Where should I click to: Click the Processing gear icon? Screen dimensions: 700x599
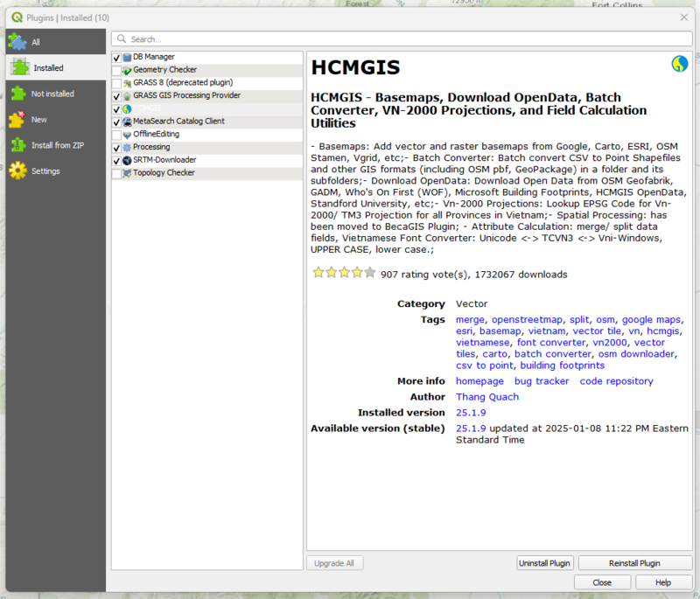(x=125, y=147)
